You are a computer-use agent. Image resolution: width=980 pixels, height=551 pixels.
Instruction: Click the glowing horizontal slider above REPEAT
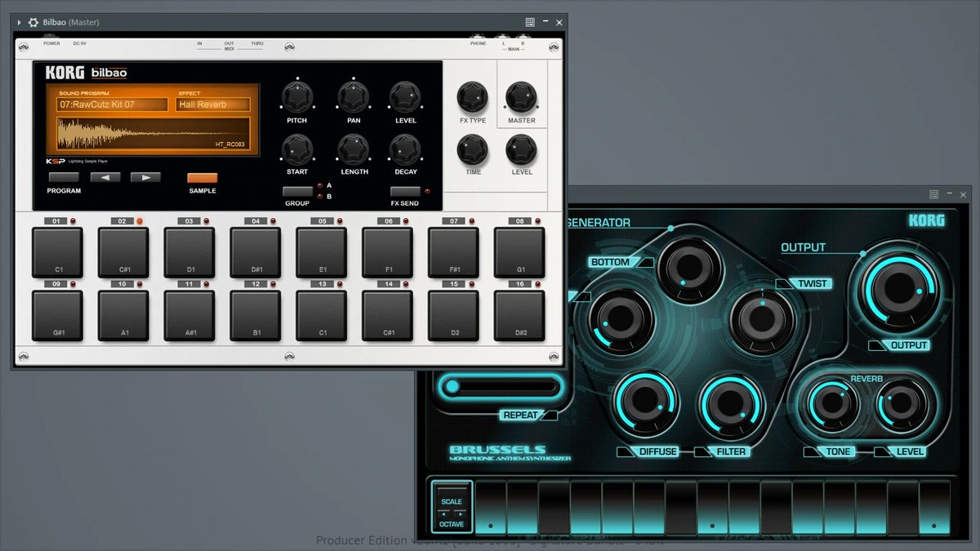[501, 386]
